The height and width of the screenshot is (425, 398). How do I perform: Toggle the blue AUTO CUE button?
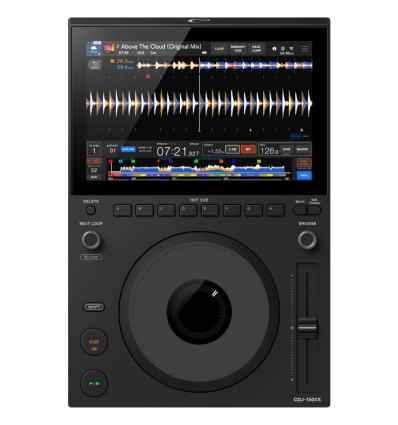128,149
